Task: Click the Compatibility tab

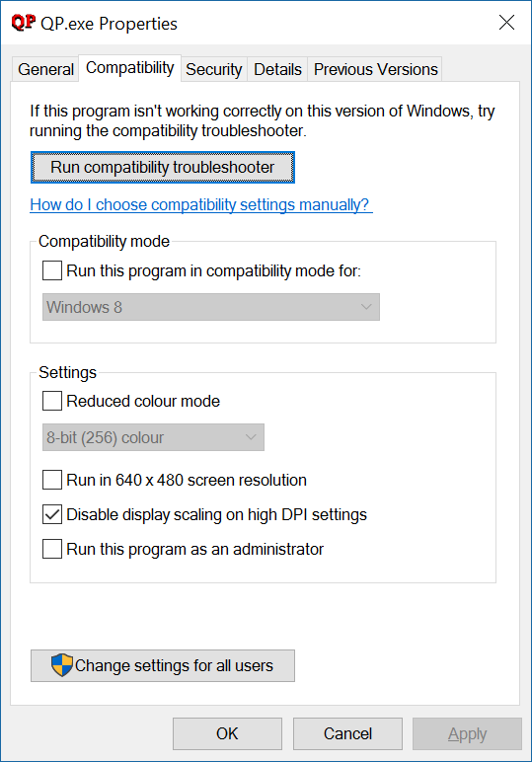Action: (129, 67)
